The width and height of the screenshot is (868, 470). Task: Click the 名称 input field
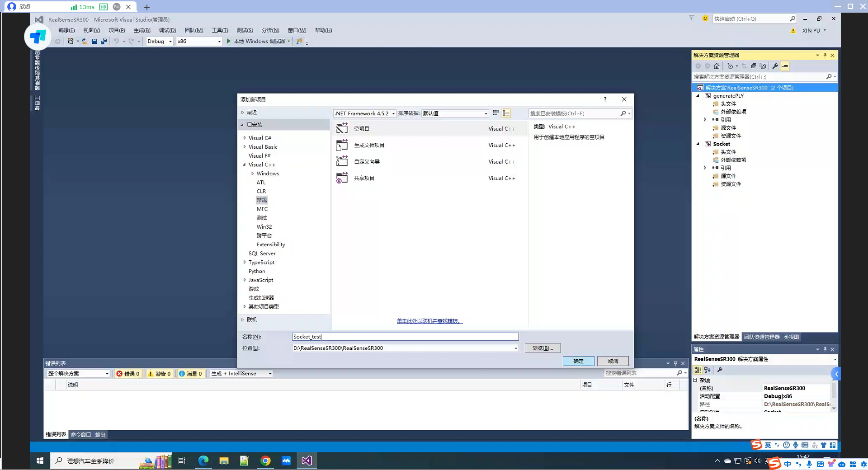pyautogui.click(x=406, y=337)
